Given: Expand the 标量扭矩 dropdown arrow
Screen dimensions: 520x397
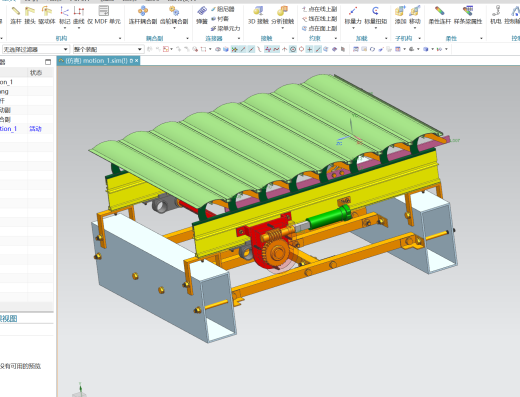Looking at the screenshot, I should pos(376,28).
